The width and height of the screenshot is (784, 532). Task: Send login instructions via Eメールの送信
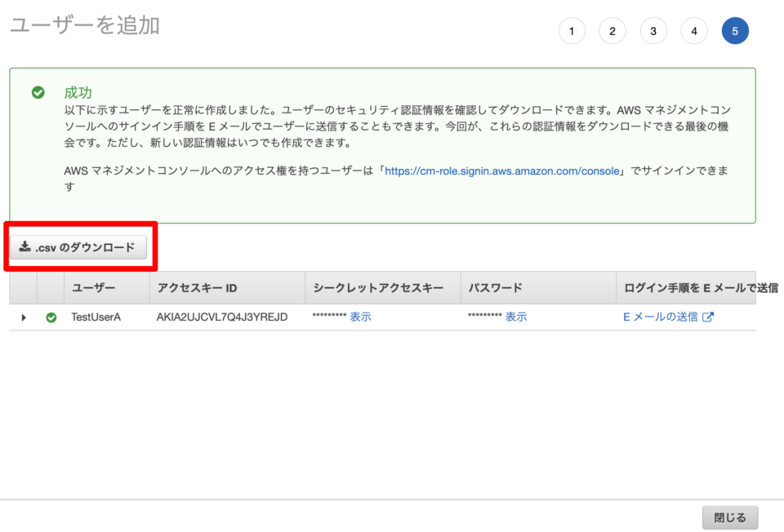[663, 317]
